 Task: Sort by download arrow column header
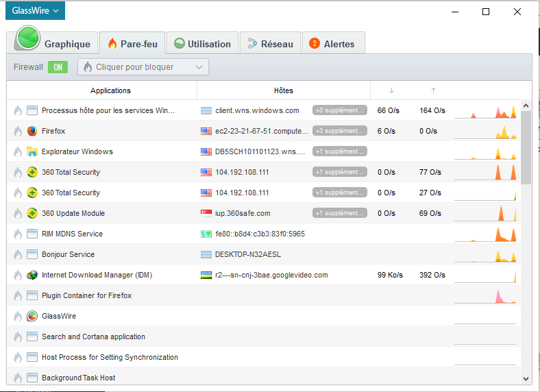391,90
